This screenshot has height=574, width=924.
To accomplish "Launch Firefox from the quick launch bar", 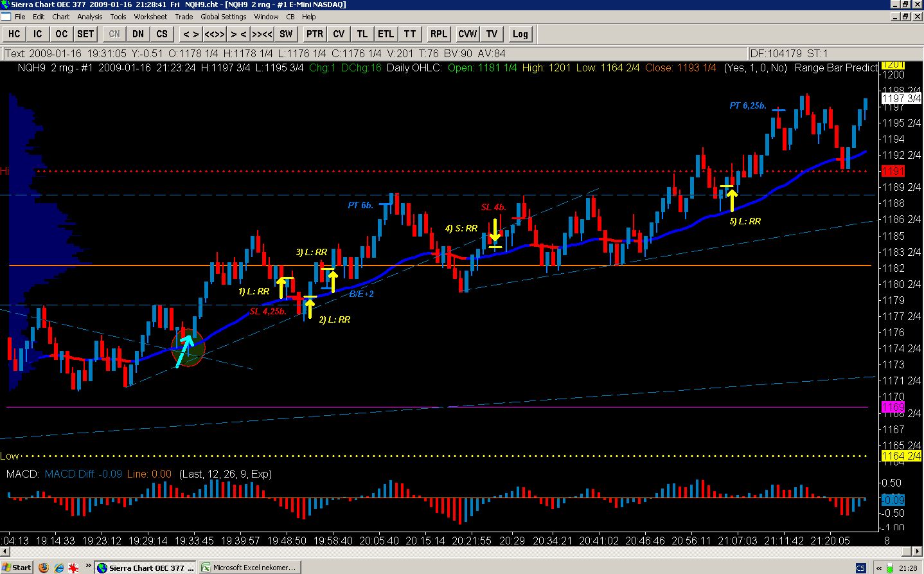I will click(x=44, y=568).
